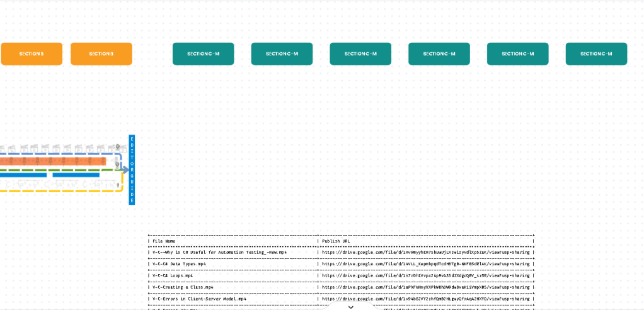
Task: Open the sixth teal SECTION C-M button
Action: 596,54
